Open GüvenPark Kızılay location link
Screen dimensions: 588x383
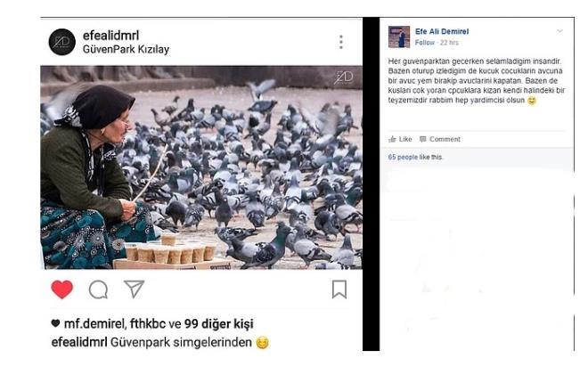[x=126, y=49]
